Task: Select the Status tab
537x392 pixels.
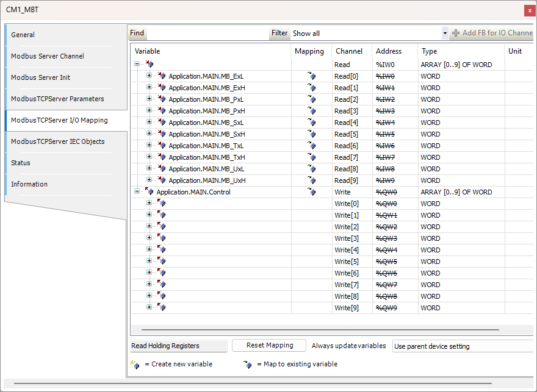Action: 21,163
